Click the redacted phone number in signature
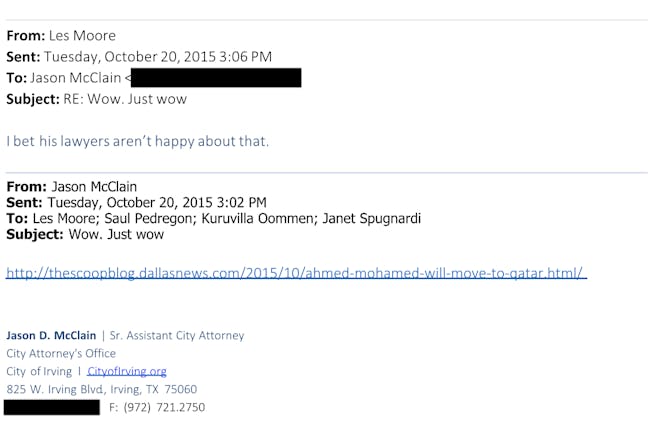The width and height of the screenshot is (650, 440). (52, 407)
